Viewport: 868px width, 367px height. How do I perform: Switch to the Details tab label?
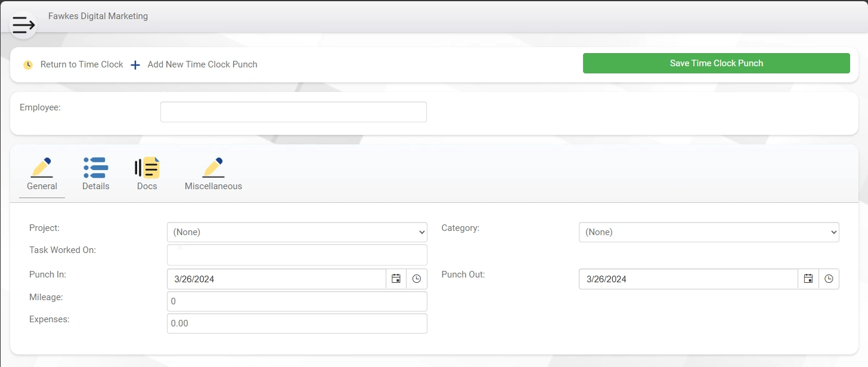coord(96,186)
